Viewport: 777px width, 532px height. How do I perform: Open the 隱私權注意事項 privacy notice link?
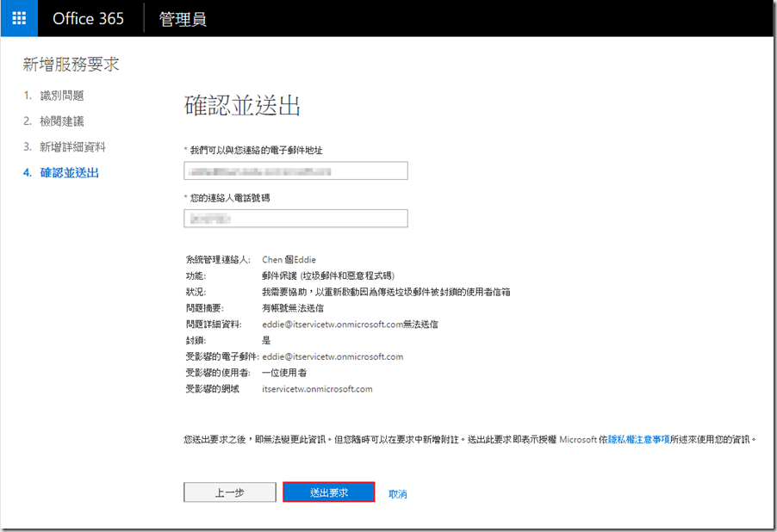tap(638, 439)
